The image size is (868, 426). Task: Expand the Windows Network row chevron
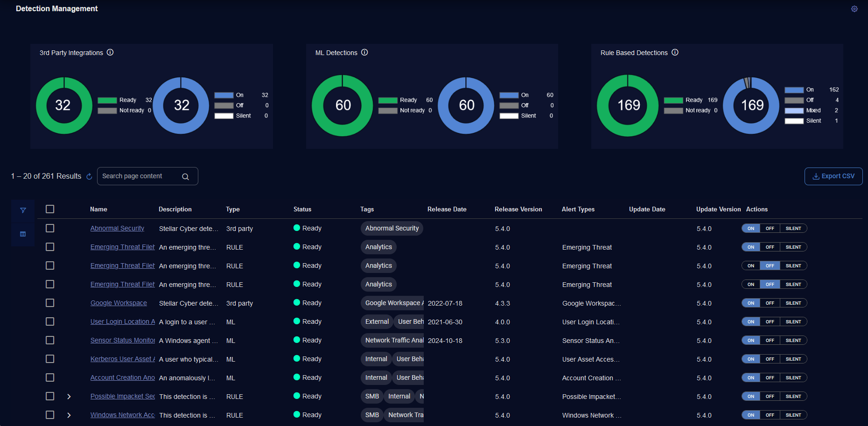pyautogui.click(x=69, y=415)
